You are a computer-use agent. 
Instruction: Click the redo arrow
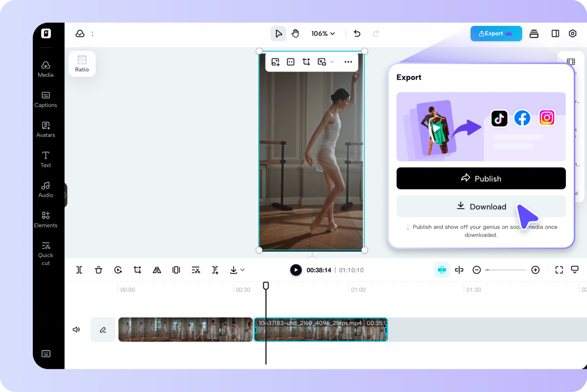point(376,34)
